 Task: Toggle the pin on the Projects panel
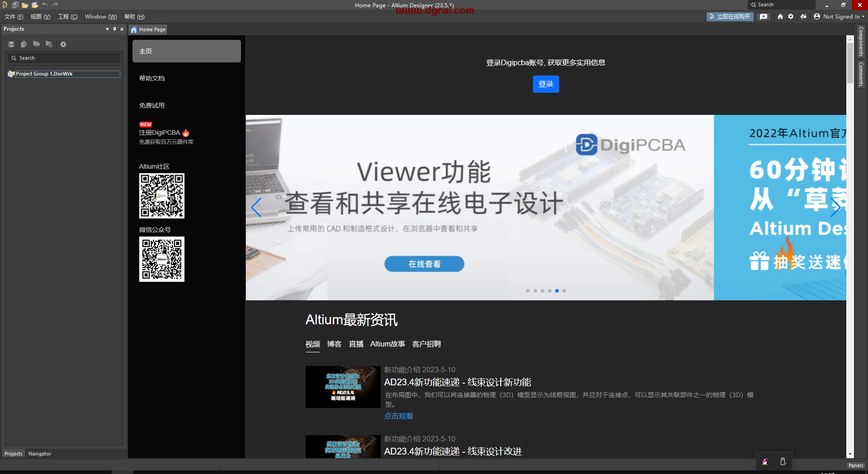114,29
